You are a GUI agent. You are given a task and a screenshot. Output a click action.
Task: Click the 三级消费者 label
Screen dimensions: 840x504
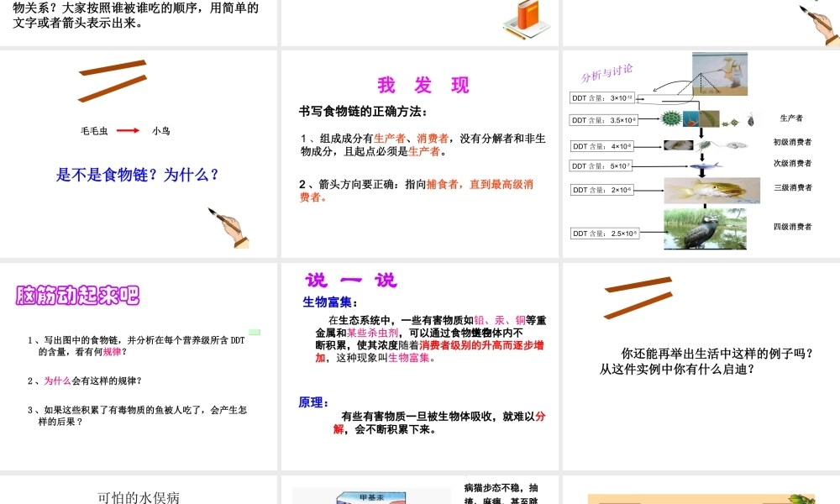pyautogui.click(x=793, y=187)
